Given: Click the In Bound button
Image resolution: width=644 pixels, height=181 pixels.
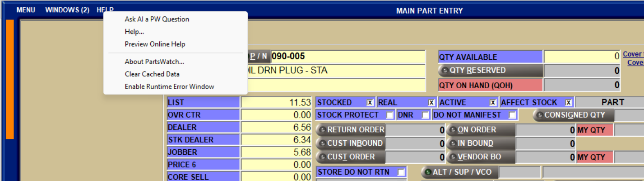Looking at the screenshot, I should pyautogui.click(x=481, y=143).
